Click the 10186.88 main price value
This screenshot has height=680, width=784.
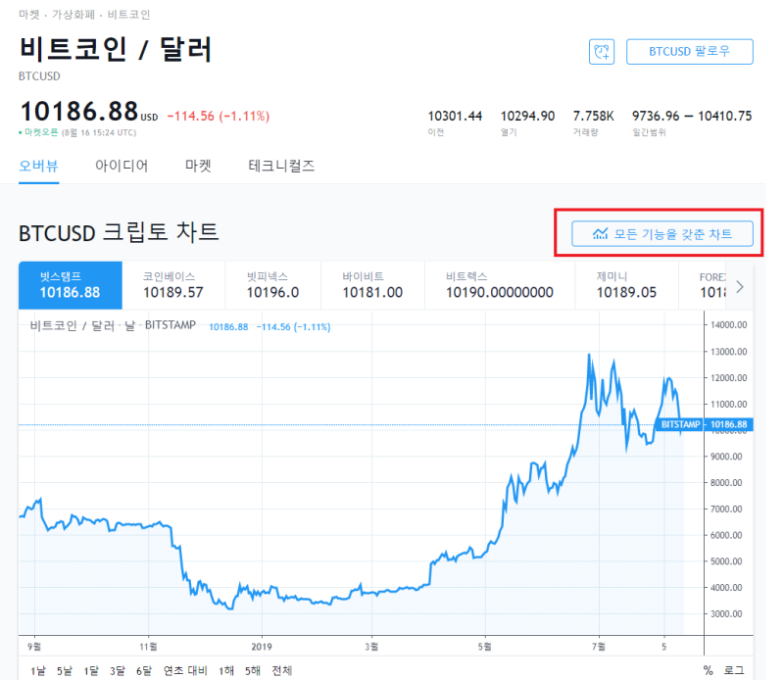[x=79, y=111]
